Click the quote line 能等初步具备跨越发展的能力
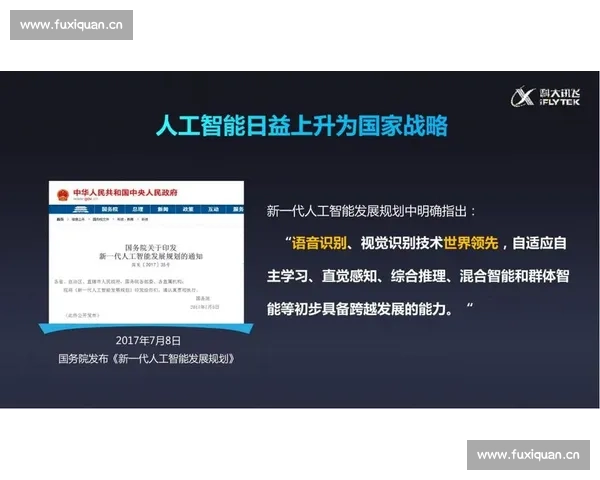The width and height of the screenshot is (600, 480). point(360,309)
